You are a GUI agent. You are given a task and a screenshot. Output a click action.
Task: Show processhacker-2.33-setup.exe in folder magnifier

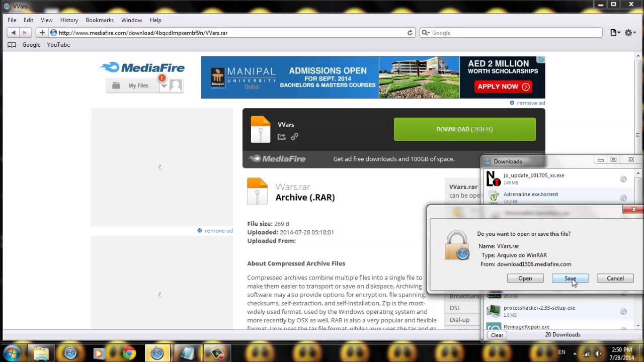tap(623, 311)
